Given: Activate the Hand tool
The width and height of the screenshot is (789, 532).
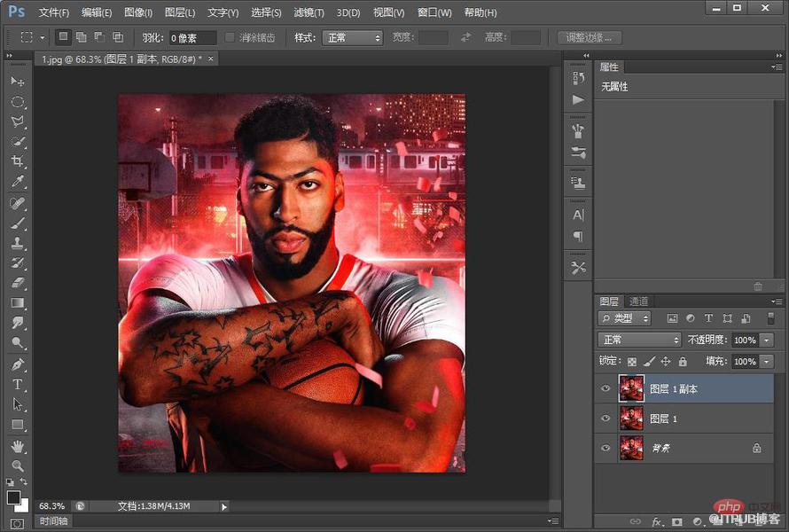Looking at the screenshot, I should point(18,446).
